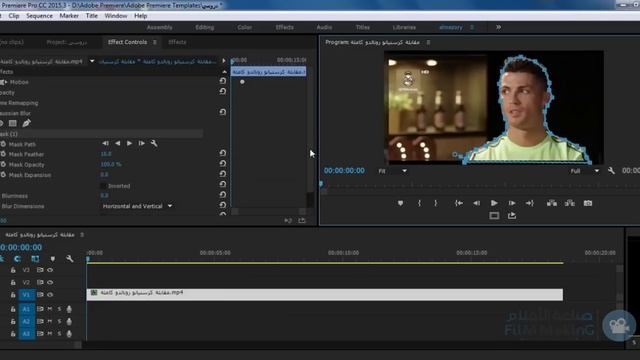The image size is (640, 360).
Task: Reset the Blur Dimensions parameter
Action: point(222,205)
